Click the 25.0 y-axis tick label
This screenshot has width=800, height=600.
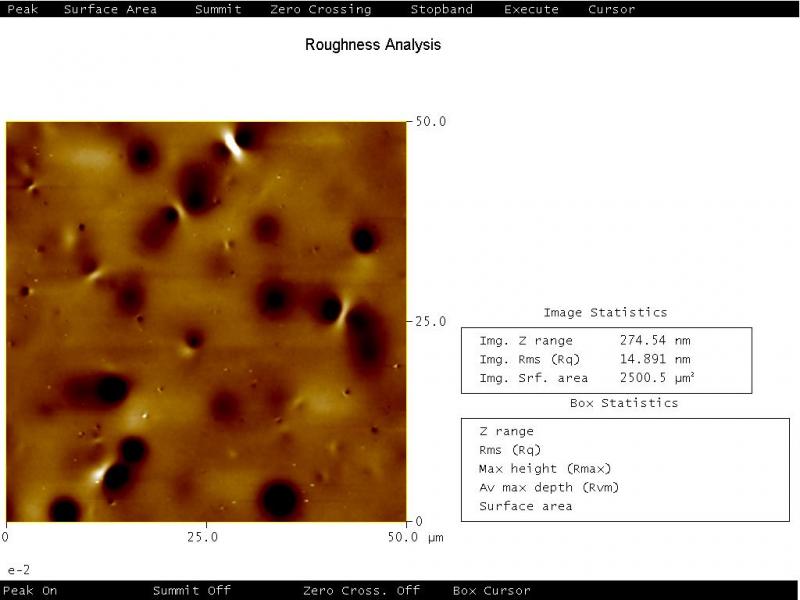431,321
